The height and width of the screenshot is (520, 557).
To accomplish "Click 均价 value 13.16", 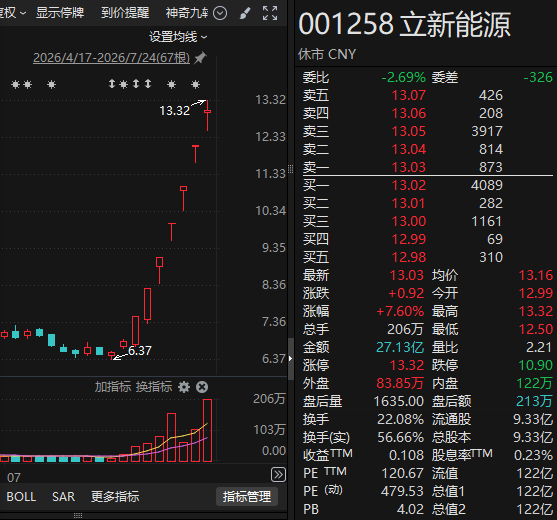I will [536, 275].
